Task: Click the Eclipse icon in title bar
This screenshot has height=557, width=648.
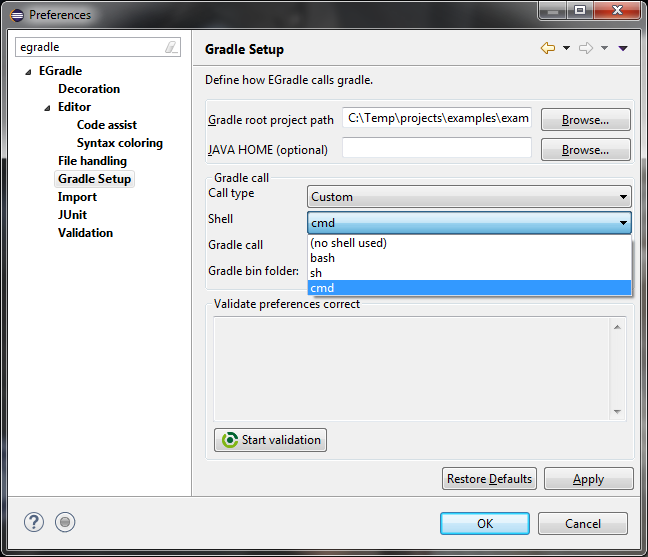Action: point(17,15)
